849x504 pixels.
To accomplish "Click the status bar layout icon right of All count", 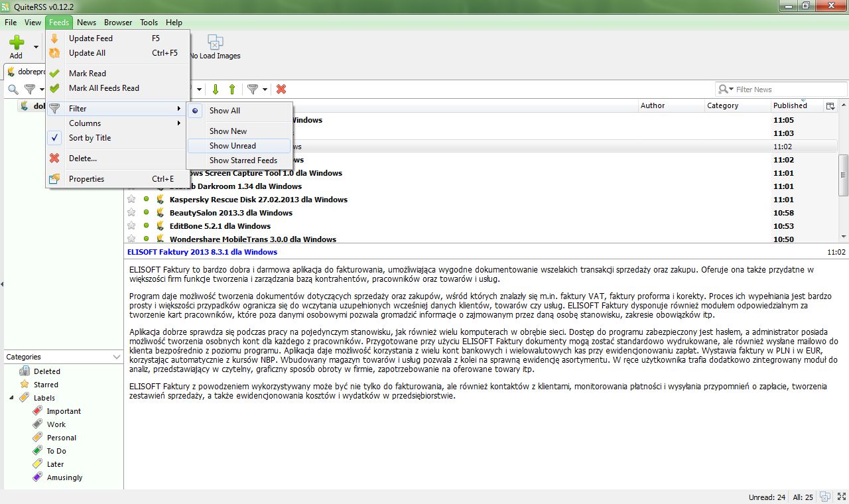I will (824, 497).
